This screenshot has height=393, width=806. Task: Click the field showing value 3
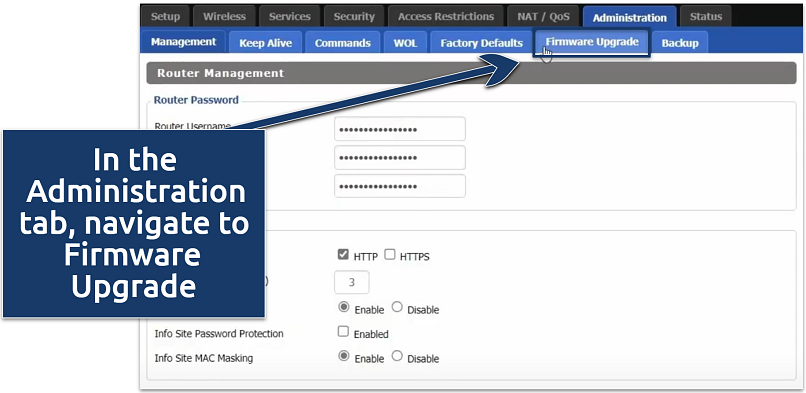click(352, 282)
